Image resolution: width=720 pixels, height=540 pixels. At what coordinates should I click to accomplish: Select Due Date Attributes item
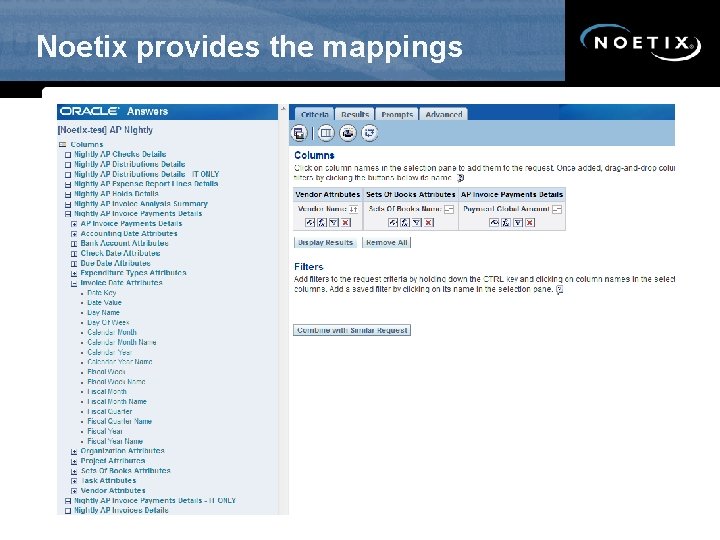[x=115, y=264]
